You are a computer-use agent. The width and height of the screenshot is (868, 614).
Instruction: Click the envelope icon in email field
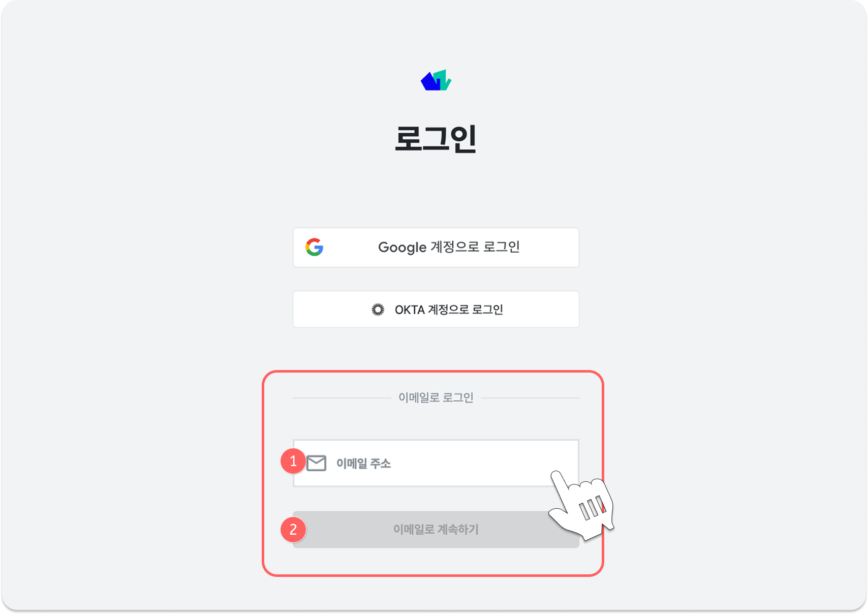[316, 463]
